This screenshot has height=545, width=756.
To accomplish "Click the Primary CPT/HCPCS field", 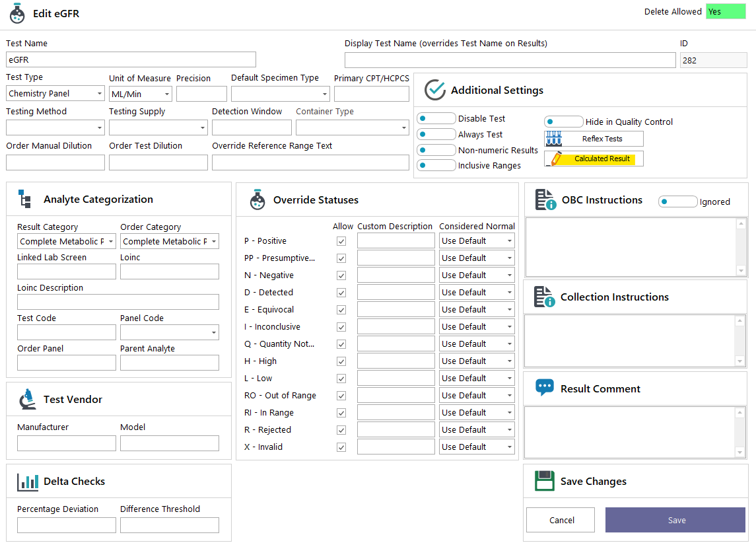I will tap(372, 94).
